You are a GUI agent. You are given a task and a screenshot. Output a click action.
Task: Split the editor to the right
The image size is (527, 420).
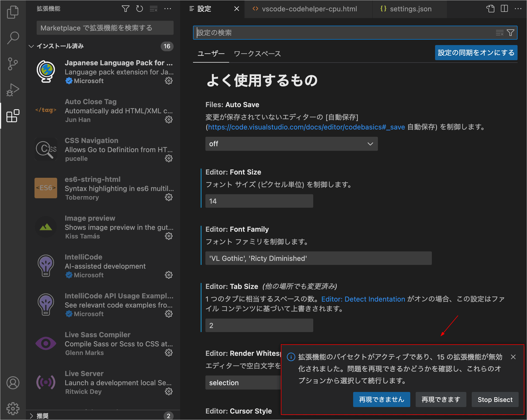click(x=504, y=9)
